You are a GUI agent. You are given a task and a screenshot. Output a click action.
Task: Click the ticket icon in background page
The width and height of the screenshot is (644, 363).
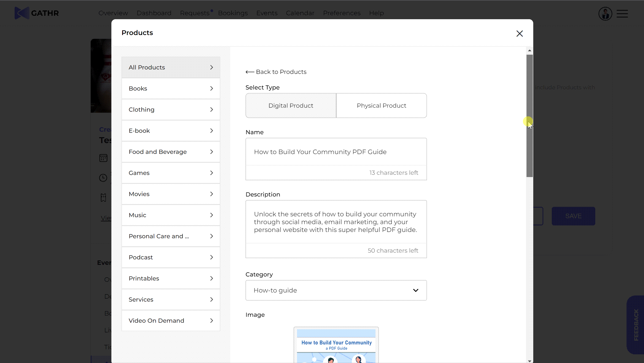[x=103, y=197]
